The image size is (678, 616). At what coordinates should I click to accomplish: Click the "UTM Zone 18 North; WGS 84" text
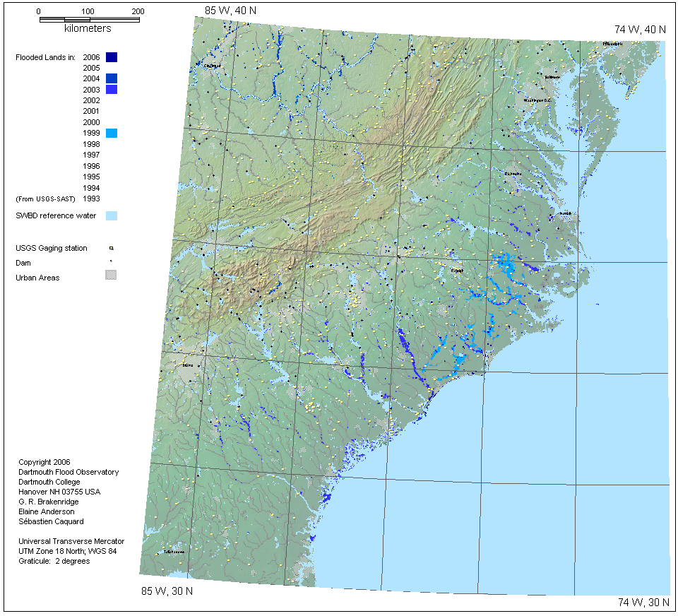67,551
